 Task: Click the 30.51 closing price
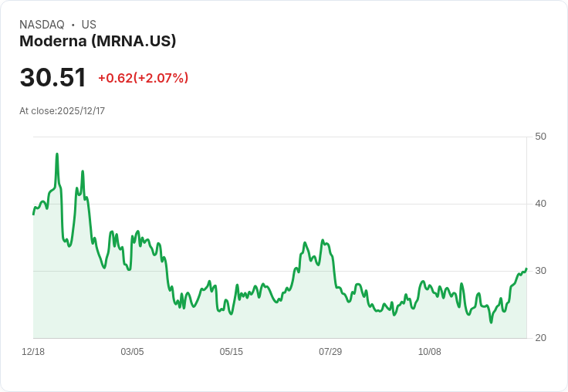tap(53, 78)
